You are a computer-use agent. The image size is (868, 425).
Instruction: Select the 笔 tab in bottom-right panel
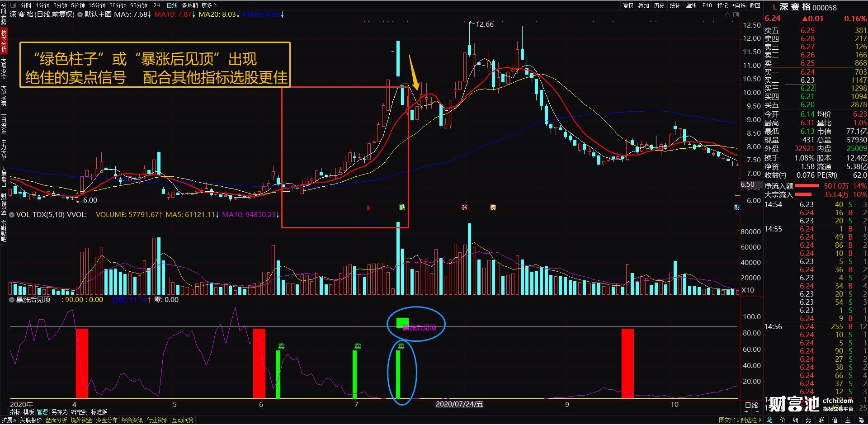(x=769, y=420)
